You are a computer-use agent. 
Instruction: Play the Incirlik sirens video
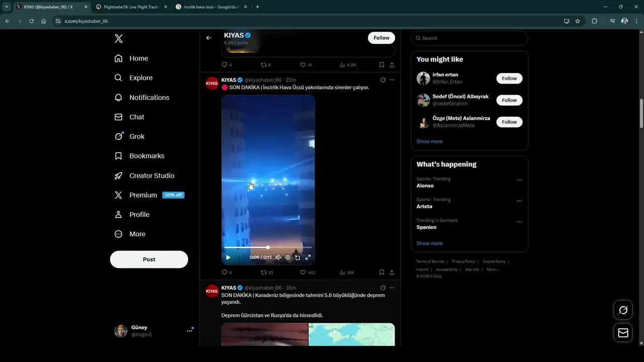228,257
